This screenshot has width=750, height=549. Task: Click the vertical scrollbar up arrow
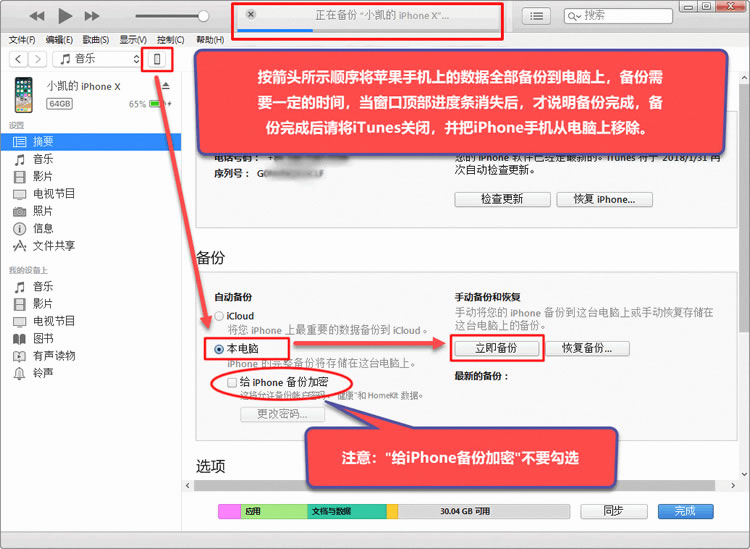(x=744, y=77)
